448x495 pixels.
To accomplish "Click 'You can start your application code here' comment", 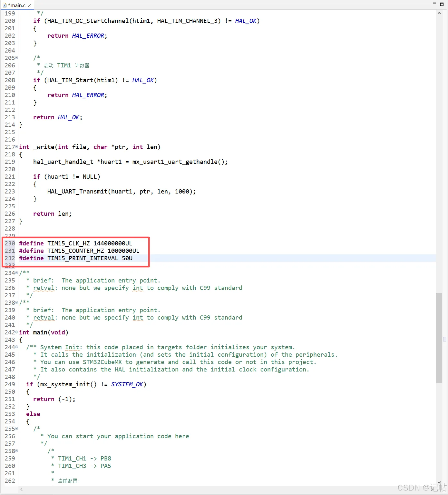I will tap(118, 436).
